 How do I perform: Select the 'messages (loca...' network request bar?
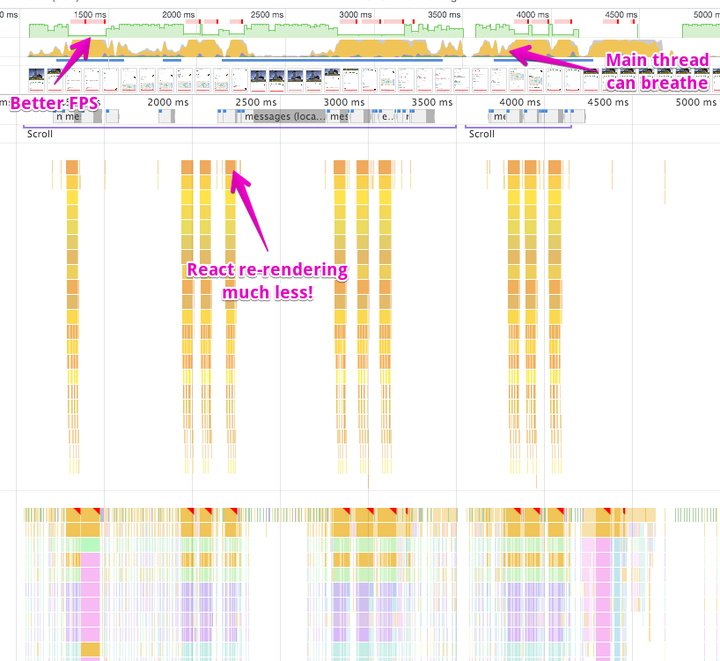(x=284, y=117)
